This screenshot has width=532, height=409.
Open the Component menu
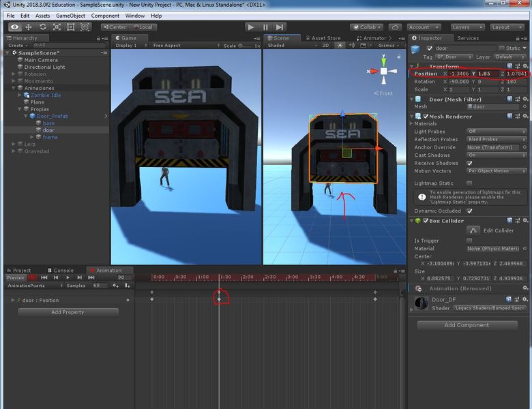point(105,16)
